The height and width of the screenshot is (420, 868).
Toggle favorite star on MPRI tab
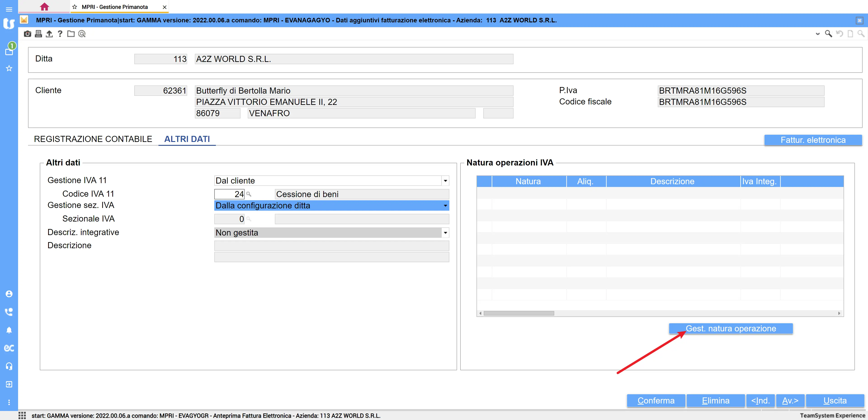[74, 7]
